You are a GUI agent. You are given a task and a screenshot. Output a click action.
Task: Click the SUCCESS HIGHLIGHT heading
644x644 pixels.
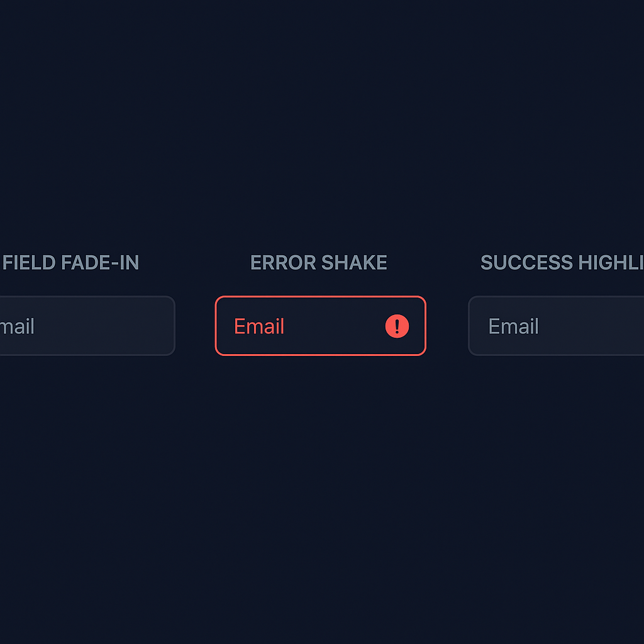pyautogui.click(x=562, y=262)
